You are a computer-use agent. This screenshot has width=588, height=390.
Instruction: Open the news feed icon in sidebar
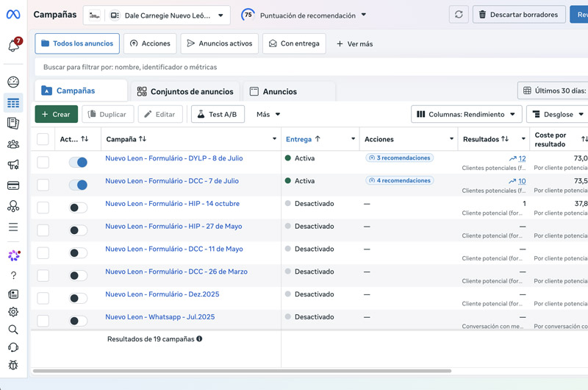coord(13,294)
